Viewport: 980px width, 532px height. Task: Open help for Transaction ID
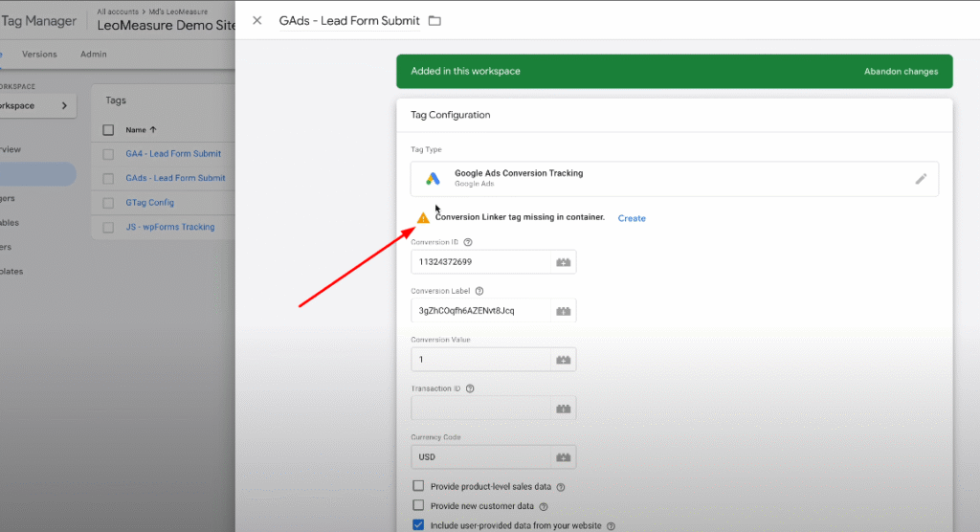(470, 388)
